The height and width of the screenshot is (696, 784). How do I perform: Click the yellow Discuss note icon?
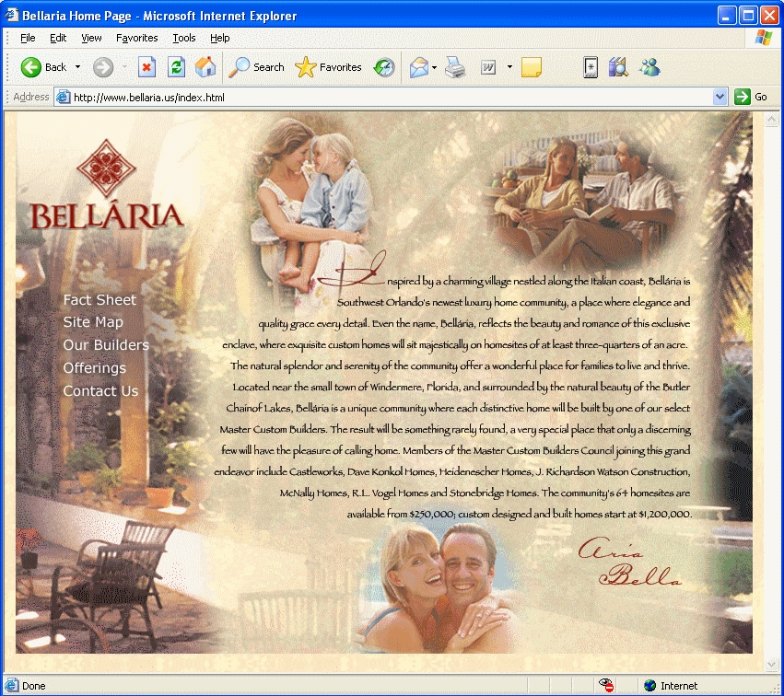531,67
